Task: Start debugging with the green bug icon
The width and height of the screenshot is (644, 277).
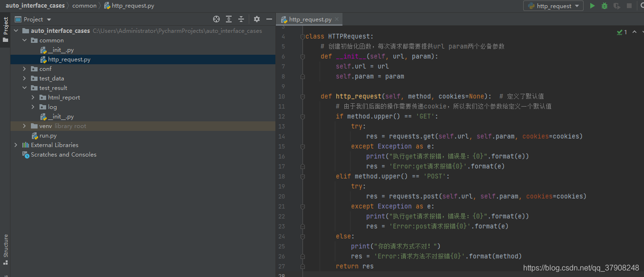Action: (x=605, y=6)
